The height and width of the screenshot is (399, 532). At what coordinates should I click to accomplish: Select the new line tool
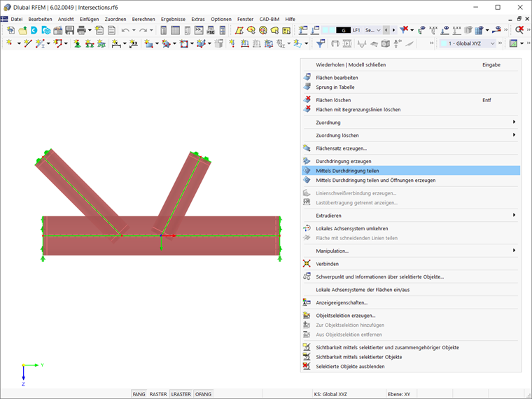(27, 43)
